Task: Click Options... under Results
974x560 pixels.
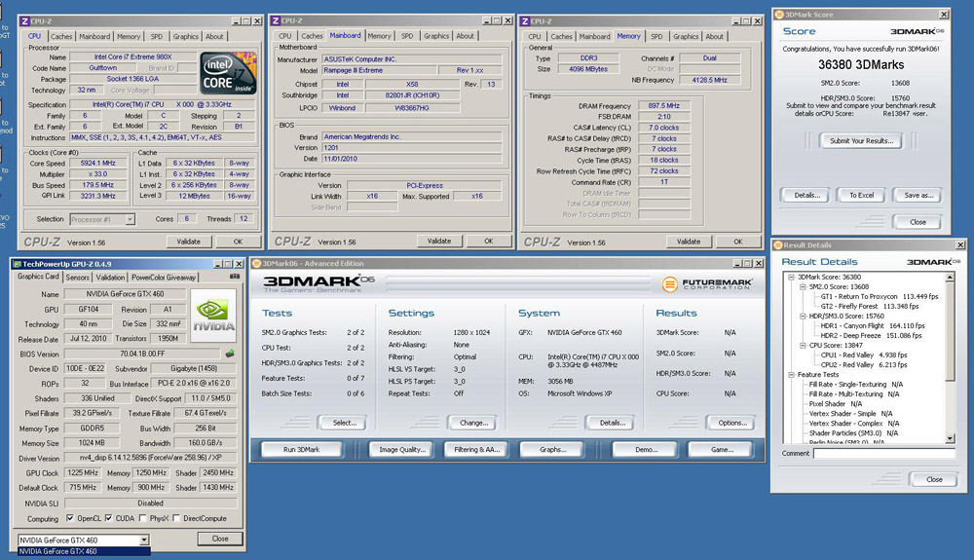Action: click(x=731, y=423)
